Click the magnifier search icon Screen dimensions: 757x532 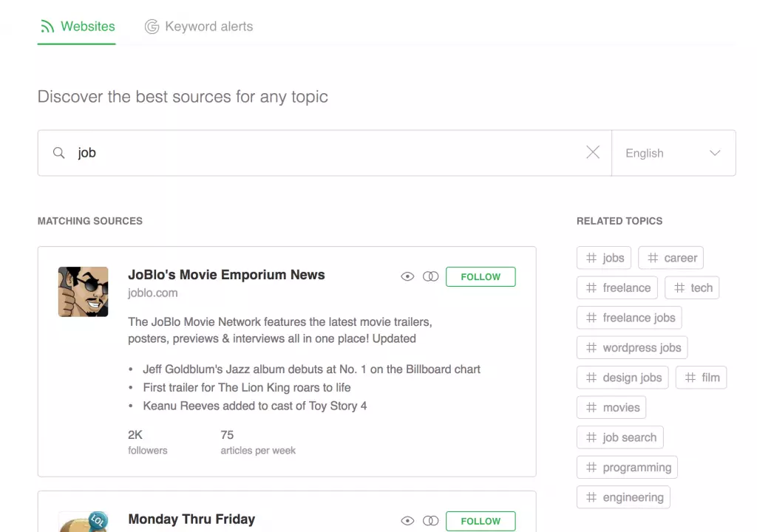[x=59, y=153]
